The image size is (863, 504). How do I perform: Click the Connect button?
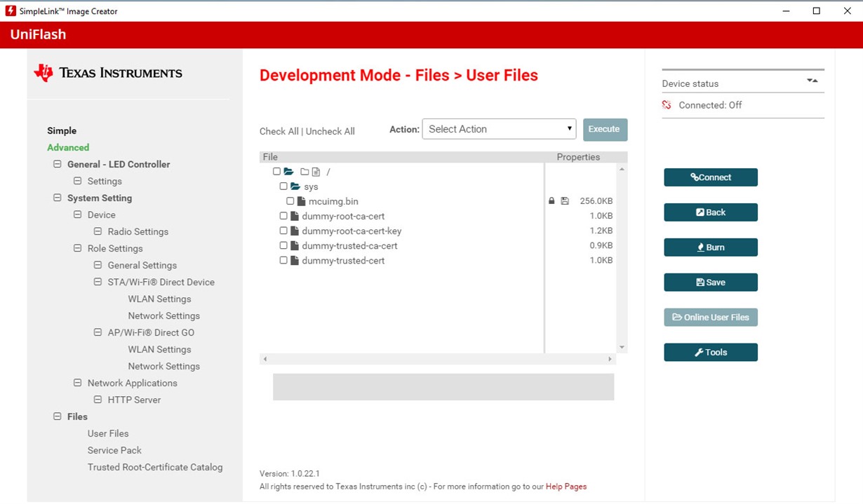pyautogui.click(x=711, y=177)
